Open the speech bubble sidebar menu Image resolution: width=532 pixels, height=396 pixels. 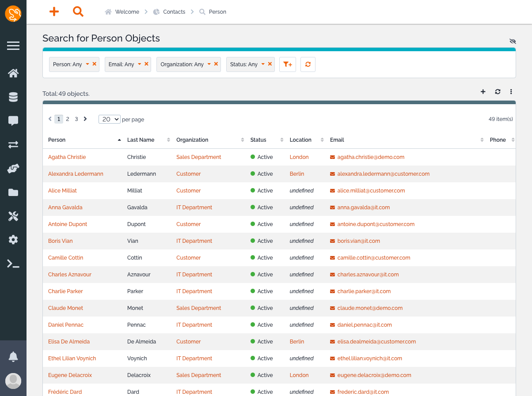point(13,121)
